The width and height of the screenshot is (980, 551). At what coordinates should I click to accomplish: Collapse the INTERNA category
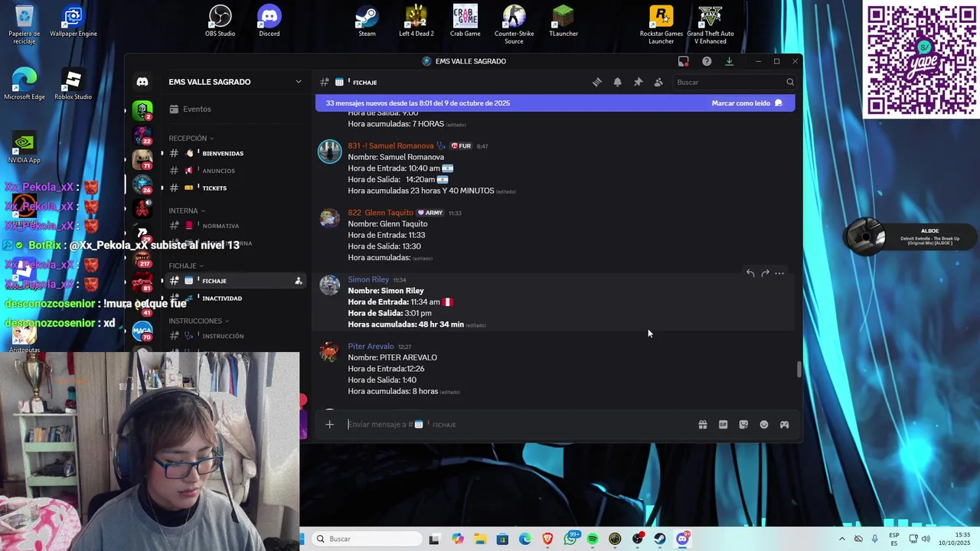(x=187, y=210)
